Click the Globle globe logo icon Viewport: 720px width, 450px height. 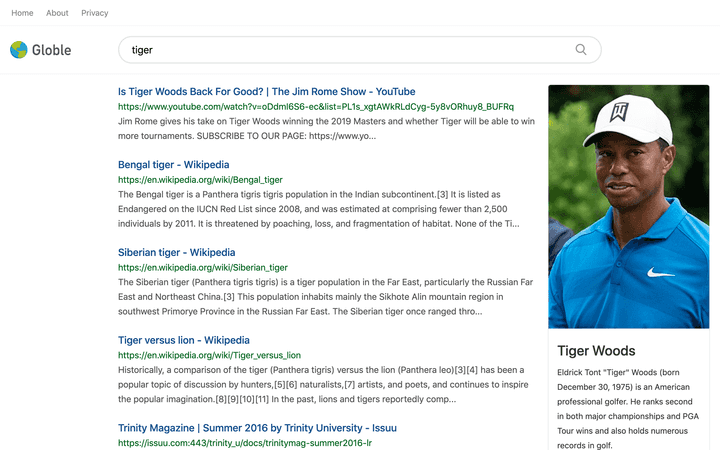[19, 50]
